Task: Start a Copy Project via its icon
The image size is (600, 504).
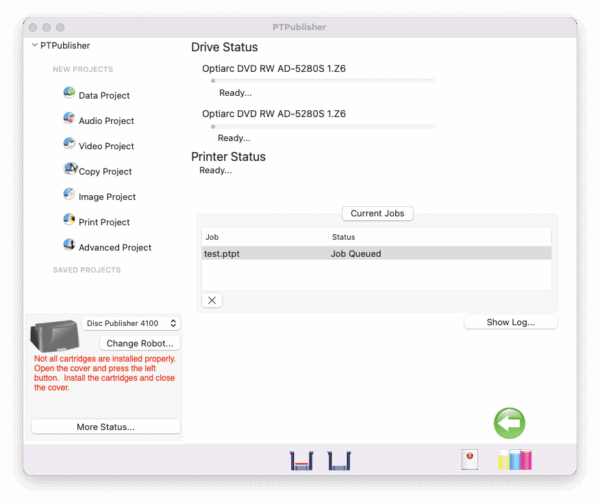Action: click(x=69, y=170)
